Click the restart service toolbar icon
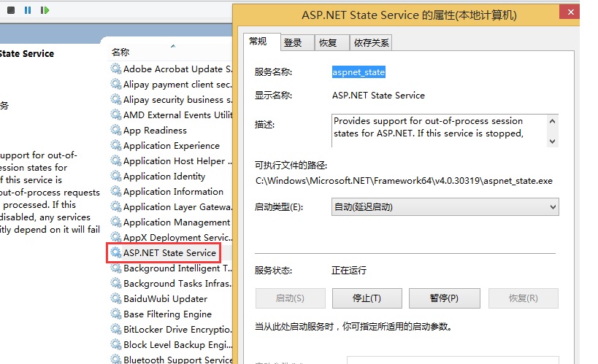 45,10
